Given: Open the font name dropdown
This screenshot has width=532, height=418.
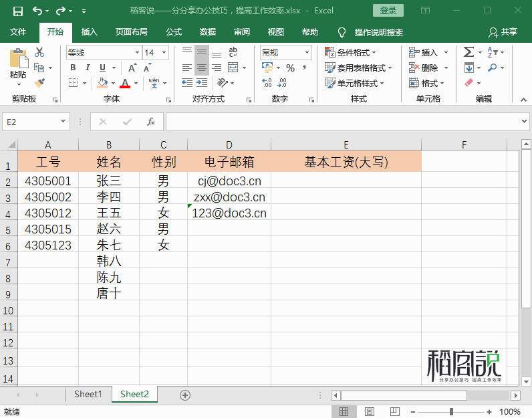Looking at the screenshot, I should [x=137, y=53].
